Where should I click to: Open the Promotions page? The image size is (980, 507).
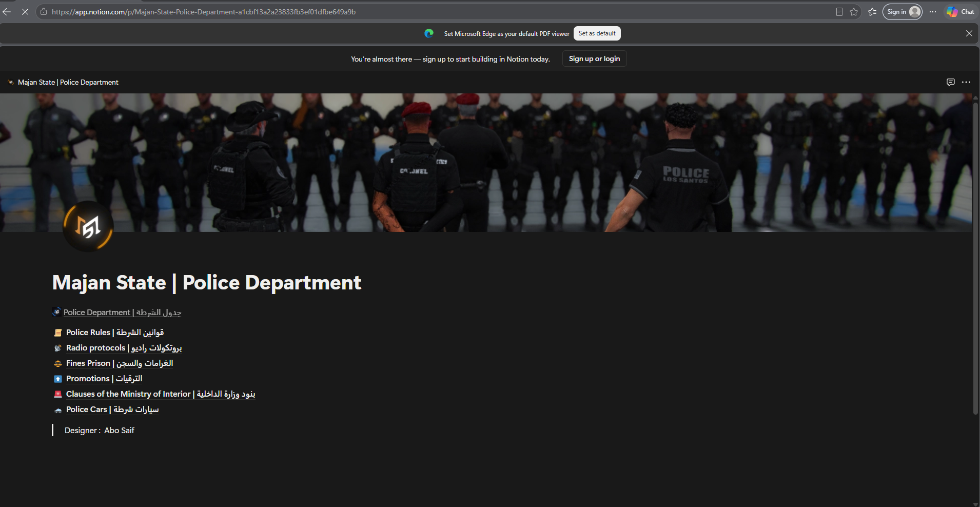(104, 379)
